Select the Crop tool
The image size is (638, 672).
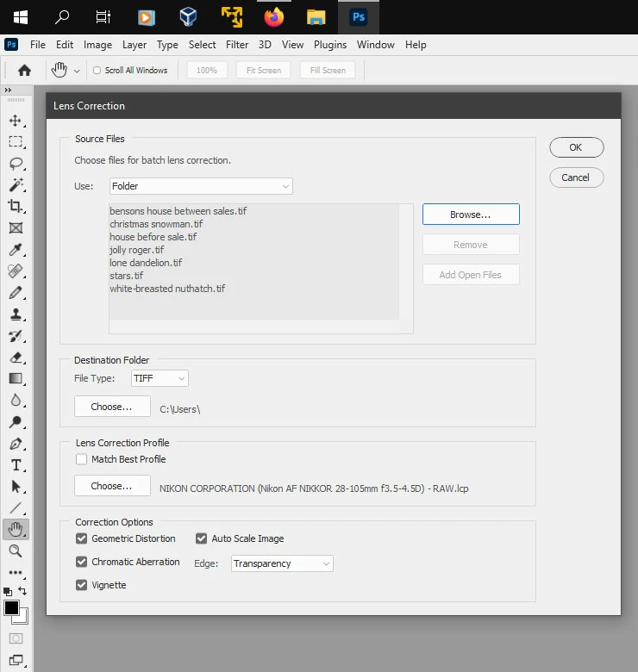coord(16,206)
